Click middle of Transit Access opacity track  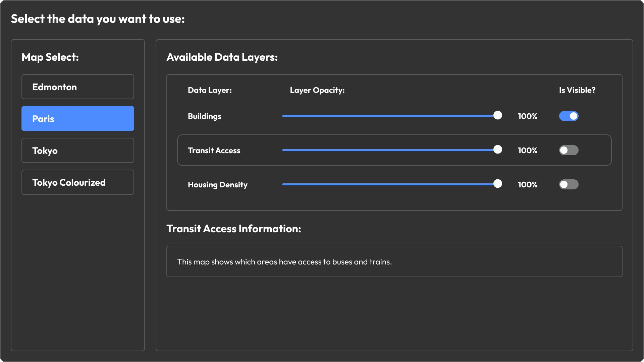point(390,150)
